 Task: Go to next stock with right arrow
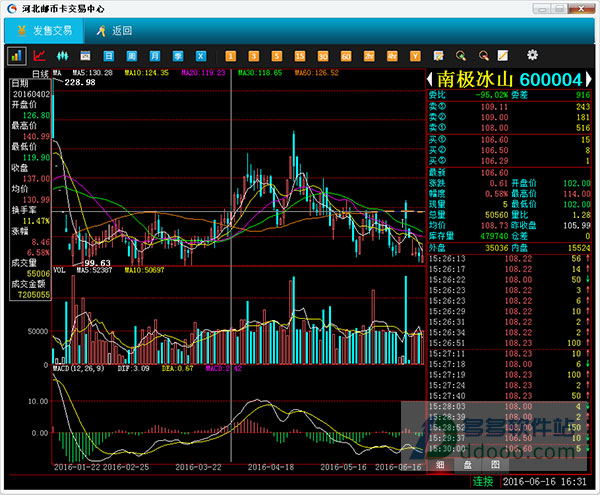589,79
